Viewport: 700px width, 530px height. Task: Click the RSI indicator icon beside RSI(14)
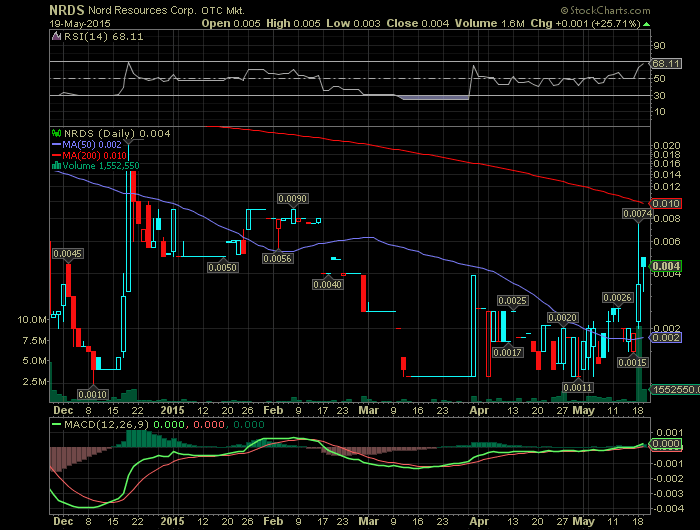tap(56, 37)
